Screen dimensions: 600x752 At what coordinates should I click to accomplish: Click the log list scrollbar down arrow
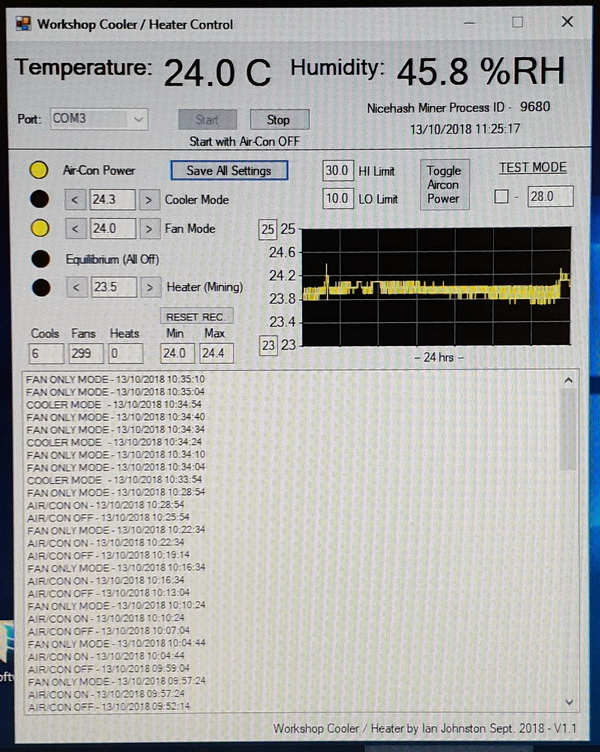coord(568,703)
